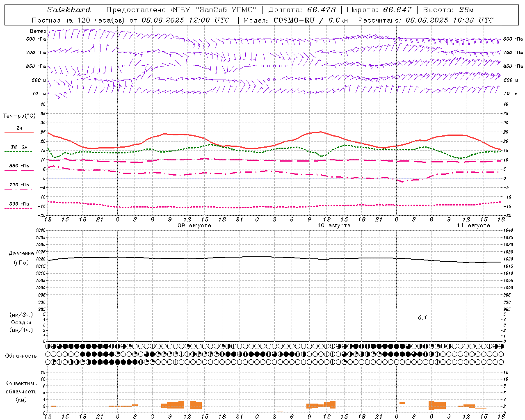Image resolution: width=525 pixels, height=420 pixels.
Task: Click the Конвективн. label
Action: click(x=21, y=383)
